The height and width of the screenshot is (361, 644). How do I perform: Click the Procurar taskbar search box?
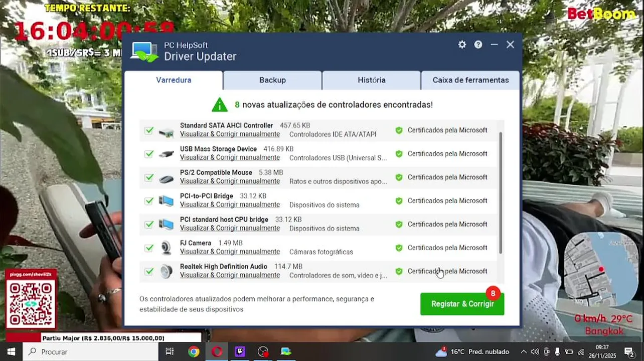pos(90,351)
